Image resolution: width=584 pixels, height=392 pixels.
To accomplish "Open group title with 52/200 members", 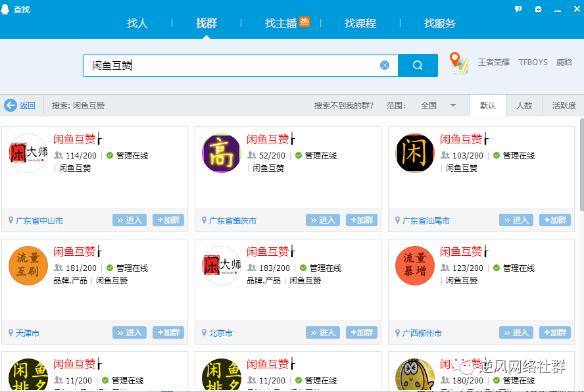I will 270,139.
